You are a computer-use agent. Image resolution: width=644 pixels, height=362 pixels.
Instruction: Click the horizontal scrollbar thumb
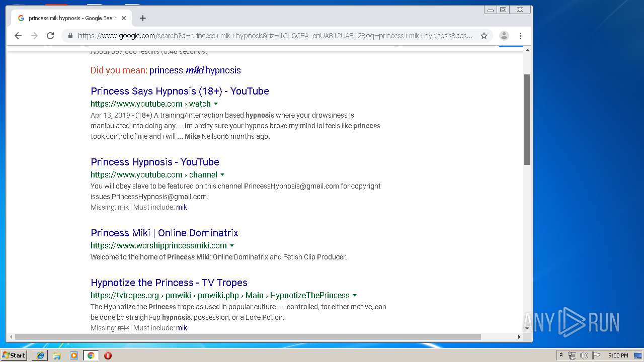[x=248, y=336]
